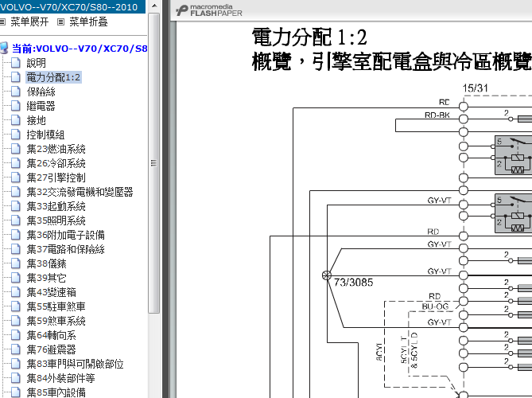The image size is (532, 398).
Task: Select the root node 当前:VOLVO--V70/XC70/S8
Action: click(x=80, y=49)
